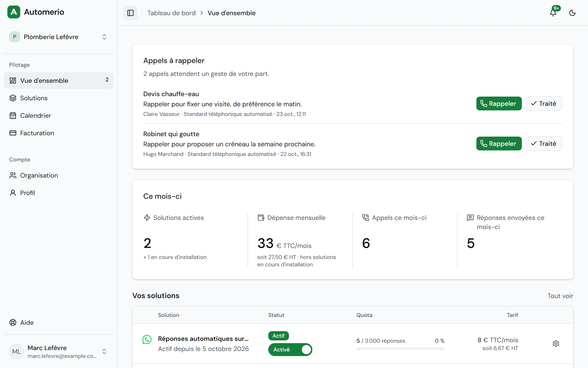Click the Réponses automatiques sur… solution name
Image resolution: width=588 pixels, height=368 pixels.
(203, 339)
